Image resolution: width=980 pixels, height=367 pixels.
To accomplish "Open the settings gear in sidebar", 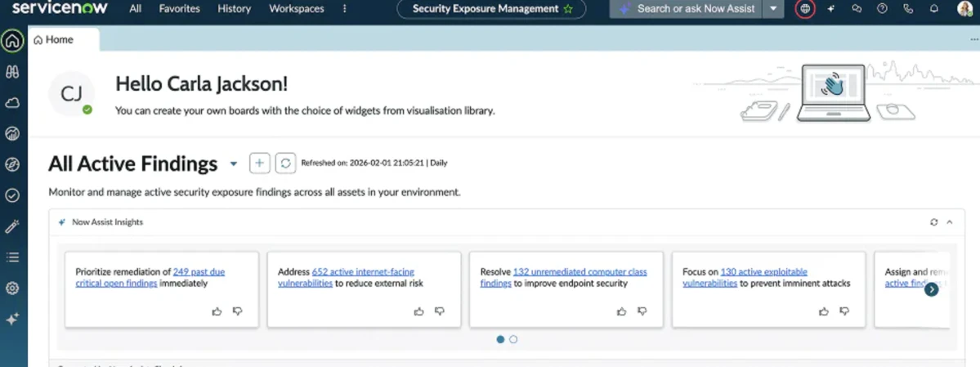I will (x=12, y=289).
